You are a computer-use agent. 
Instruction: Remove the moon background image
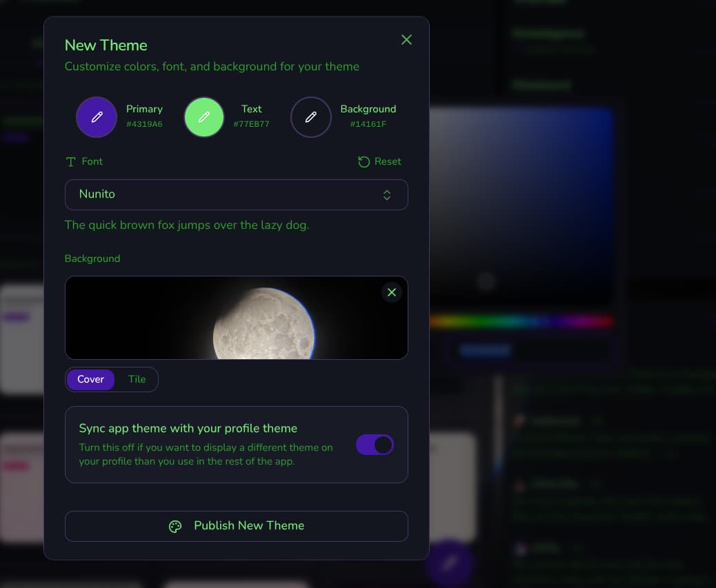pos(392,292)
